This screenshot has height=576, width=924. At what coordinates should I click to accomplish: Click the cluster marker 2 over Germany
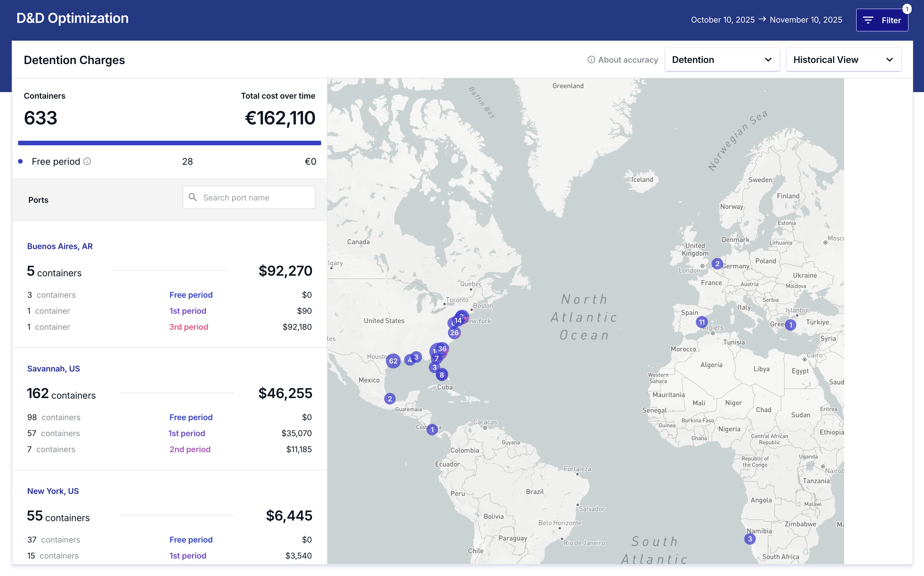[x=717, y=263]
